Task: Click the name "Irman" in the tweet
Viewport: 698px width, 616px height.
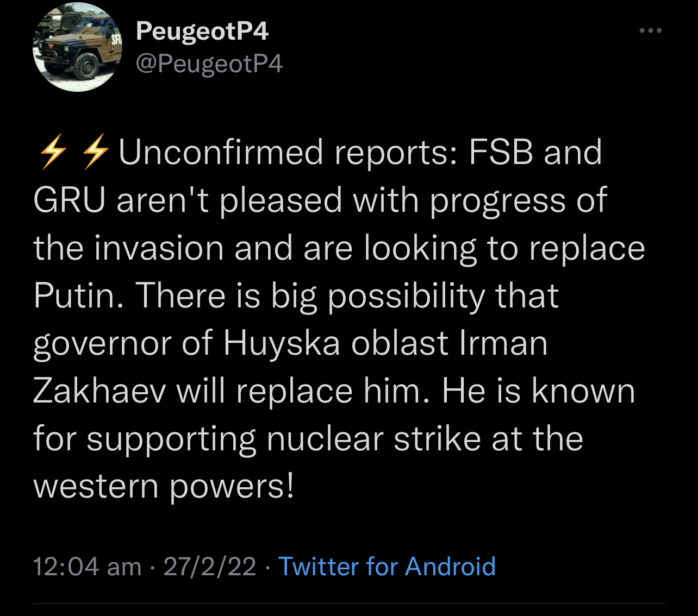Action: (503, 343)
